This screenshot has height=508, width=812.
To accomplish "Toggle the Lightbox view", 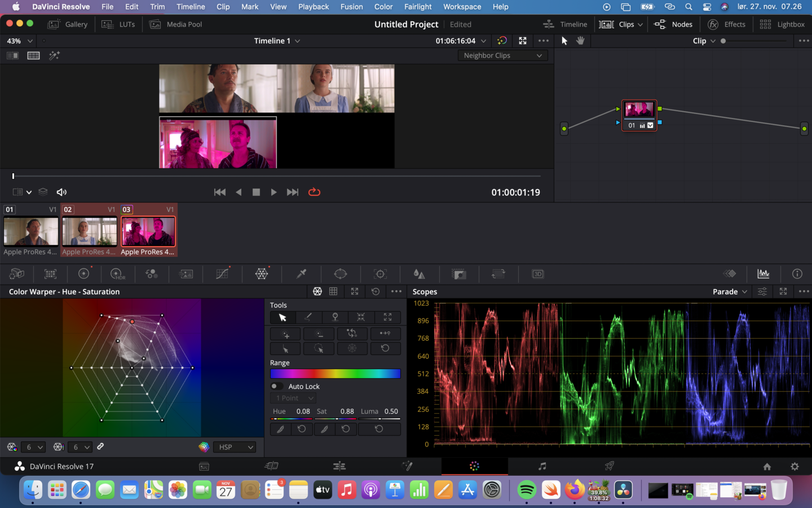I will click(x=782, y=24).
